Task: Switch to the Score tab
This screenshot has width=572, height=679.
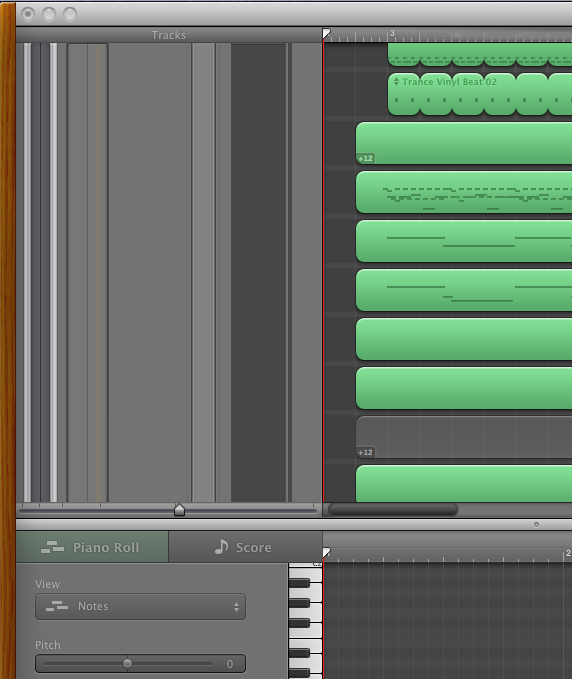Action: 246,547
